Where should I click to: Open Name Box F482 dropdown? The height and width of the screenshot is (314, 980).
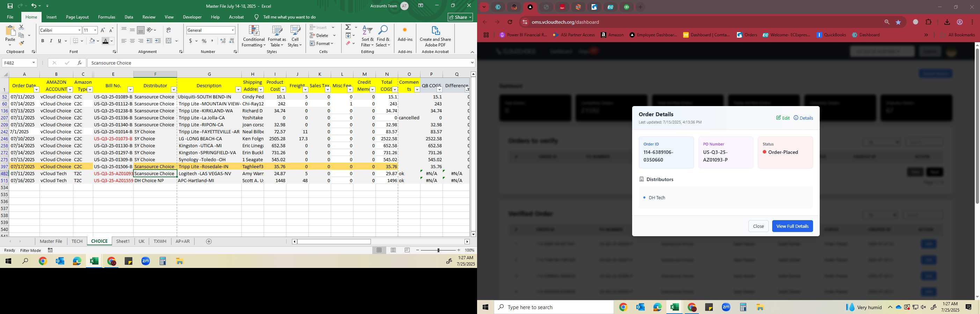(x=34, y=63)
